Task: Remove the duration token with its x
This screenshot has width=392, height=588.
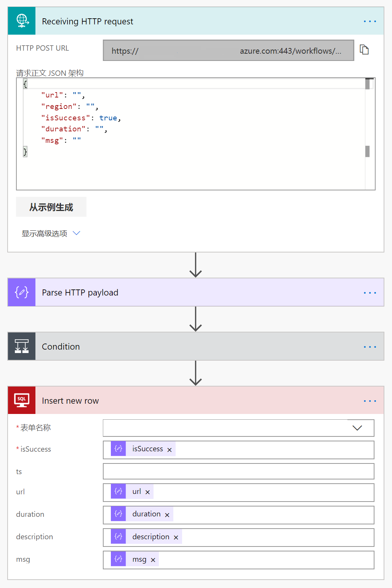Action: click(x=167, y=514)
